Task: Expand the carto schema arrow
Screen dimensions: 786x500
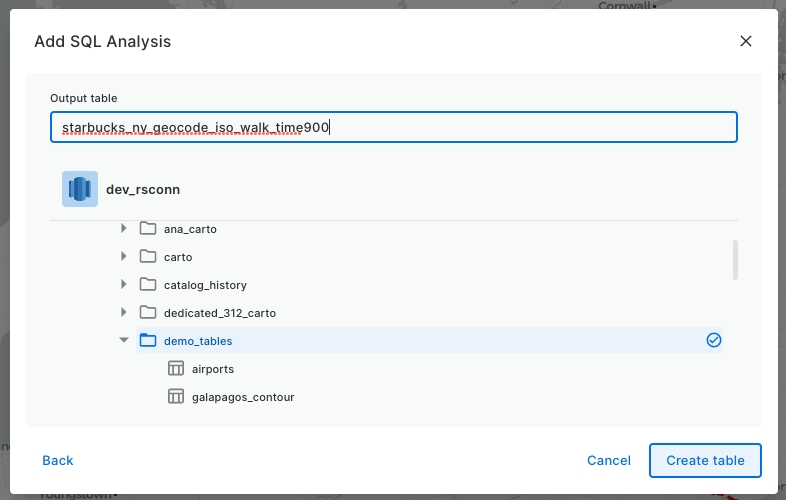Action: 124,257
